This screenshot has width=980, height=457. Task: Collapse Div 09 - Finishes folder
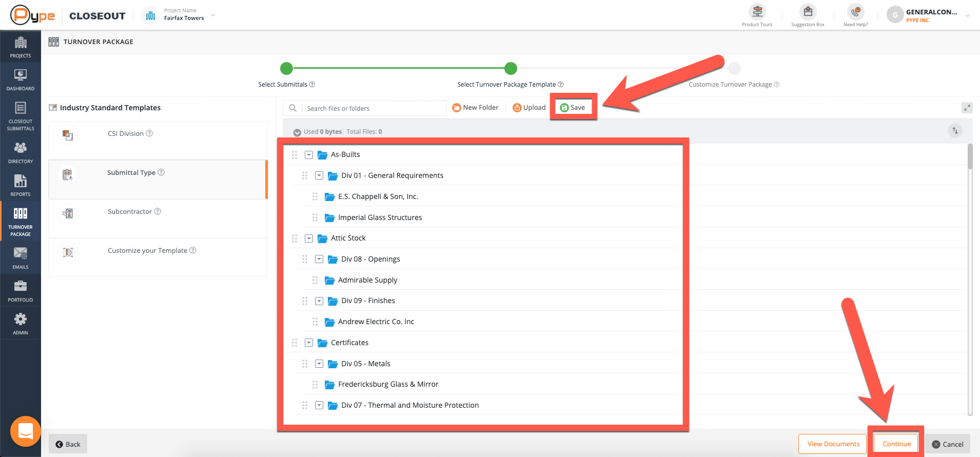pyautogui.click(x=319, y=301)
